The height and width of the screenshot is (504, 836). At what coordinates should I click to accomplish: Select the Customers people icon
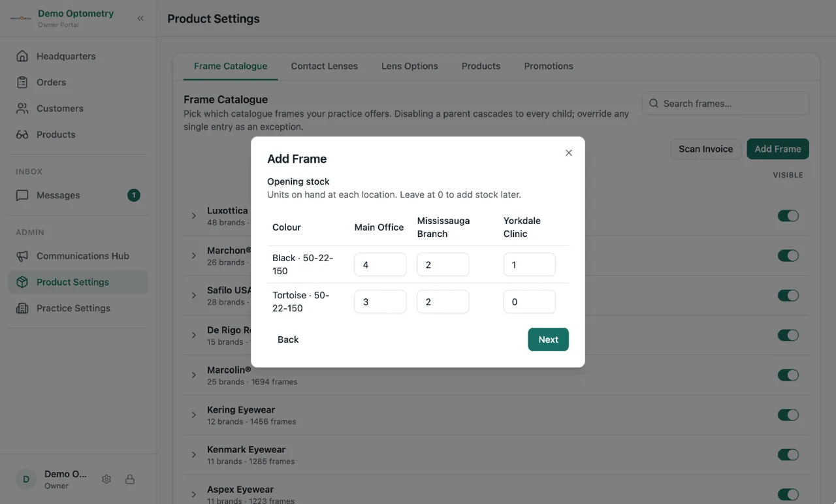tap(22, 108)
